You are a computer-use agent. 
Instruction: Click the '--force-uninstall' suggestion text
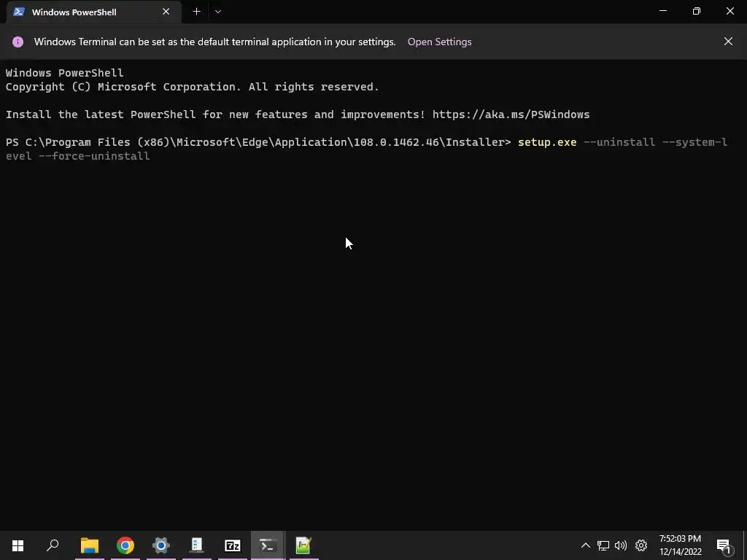94,156
